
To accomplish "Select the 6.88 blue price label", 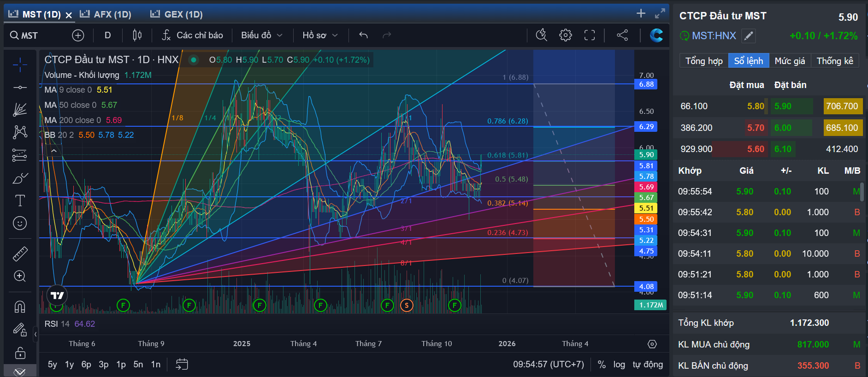I will (x=646, y=84).
